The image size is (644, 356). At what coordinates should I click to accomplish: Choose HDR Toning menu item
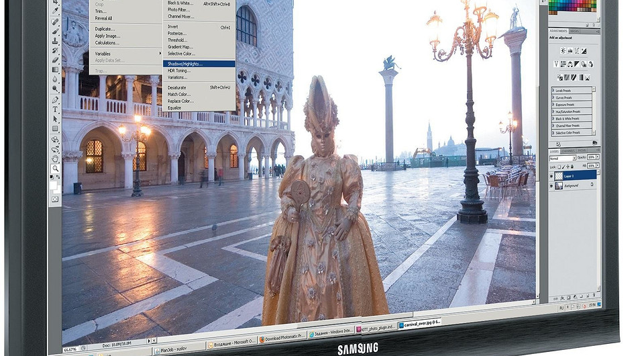point(179,71)
